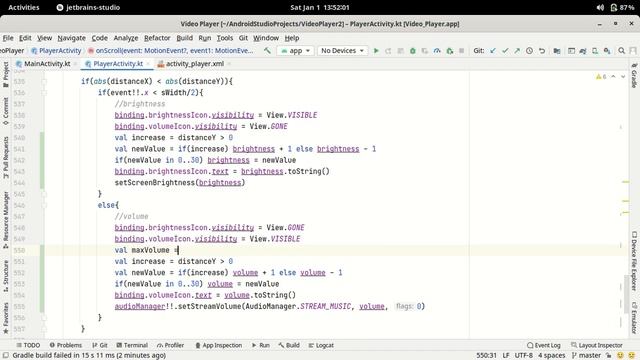Open the Gradle side panel

click(x=634, y=76)
